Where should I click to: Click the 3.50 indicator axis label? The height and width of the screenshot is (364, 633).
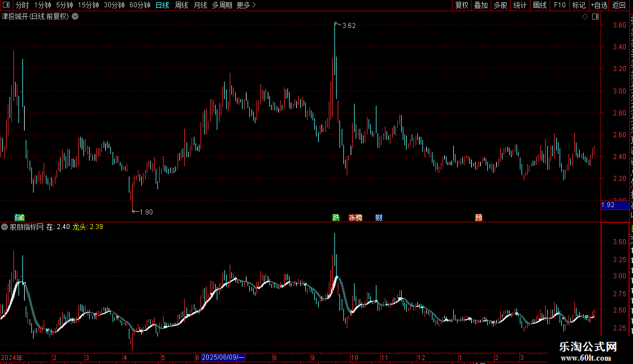click(x=619, y=242)
